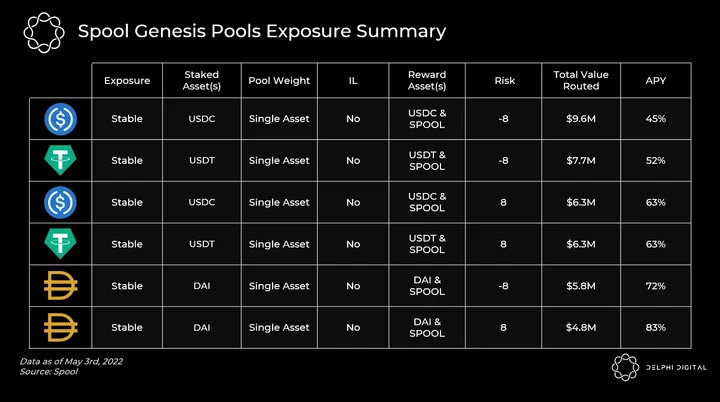
Task: Click the Spool Genesis Pools Exposure Summary title
Action: 262,31
